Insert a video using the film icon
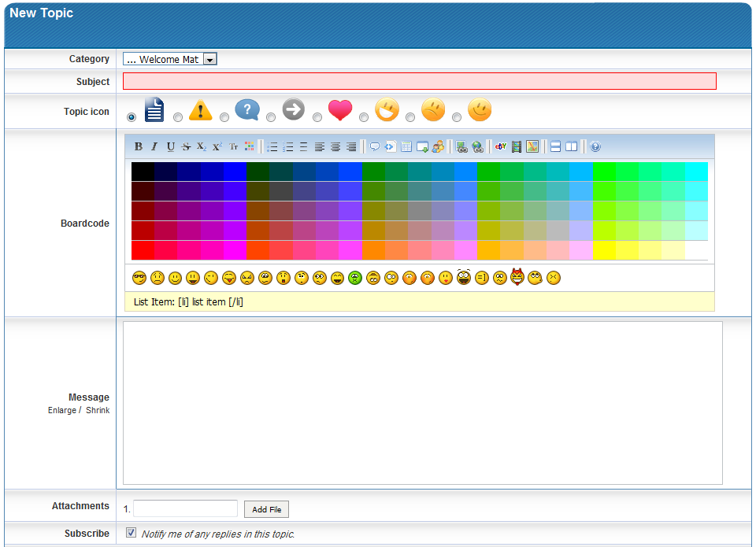756x547 pixels. [x=517, y=146]
